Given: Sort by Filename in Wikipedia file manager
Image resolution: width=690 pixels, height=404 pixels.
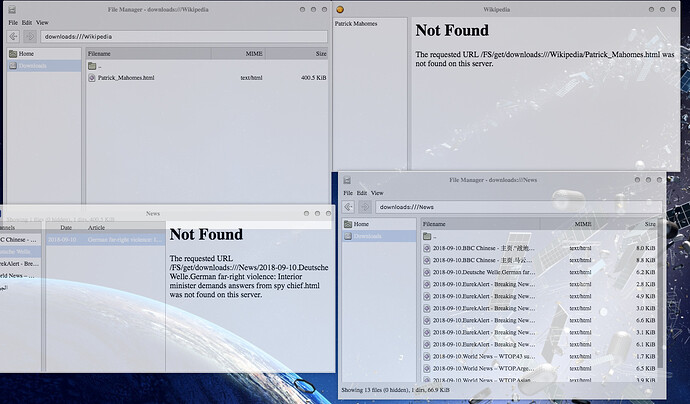Looking at the screenshot, I should [148, 54].
